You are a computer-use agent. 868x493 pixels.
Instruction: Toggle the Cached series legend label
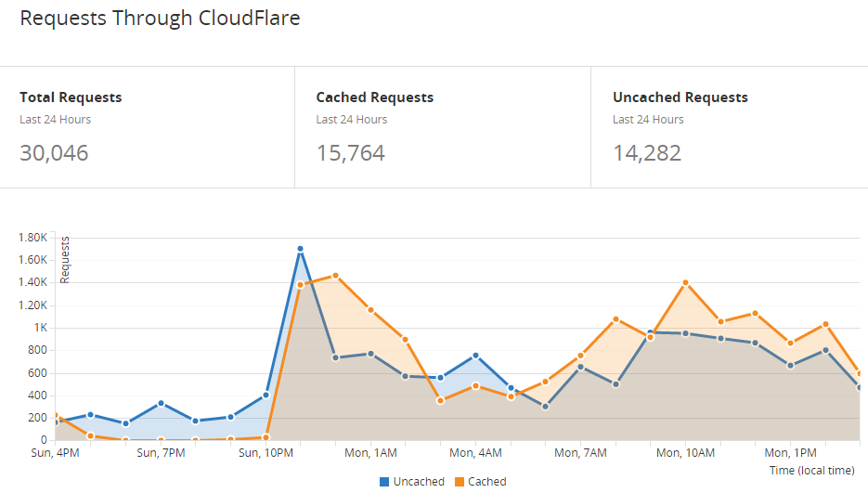[x=486, y=482]
